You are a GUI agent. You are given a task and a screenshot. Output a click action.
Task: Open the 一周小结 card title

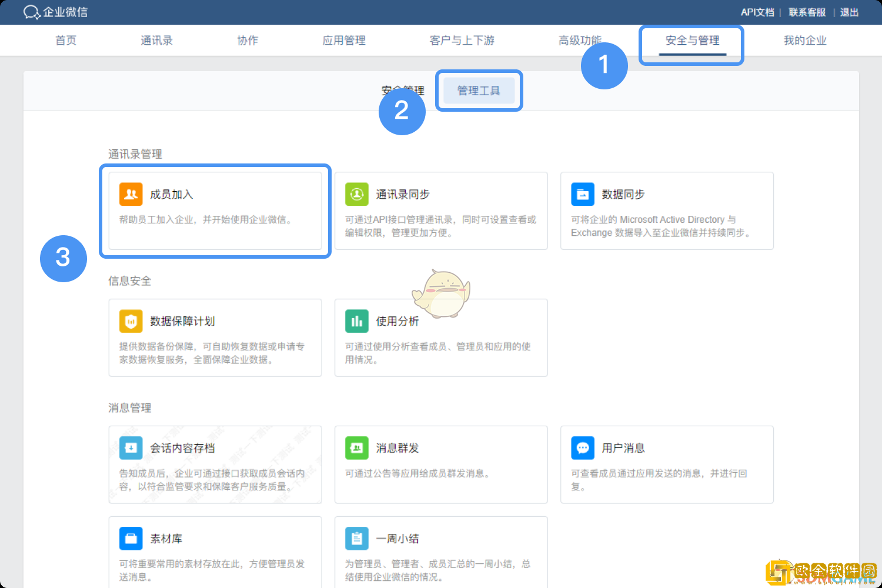[x=397, y=539]
